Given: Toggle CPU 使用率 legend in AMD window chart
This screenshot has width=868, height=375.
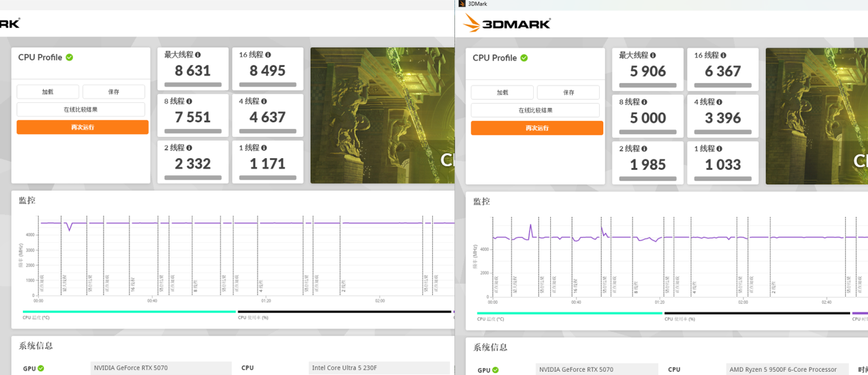Looking at the screenshot, I should point(757,315).
